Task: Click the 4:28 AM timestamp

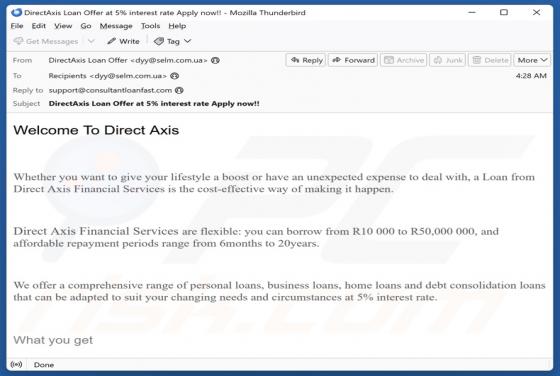Action: (x=531, y=76)
